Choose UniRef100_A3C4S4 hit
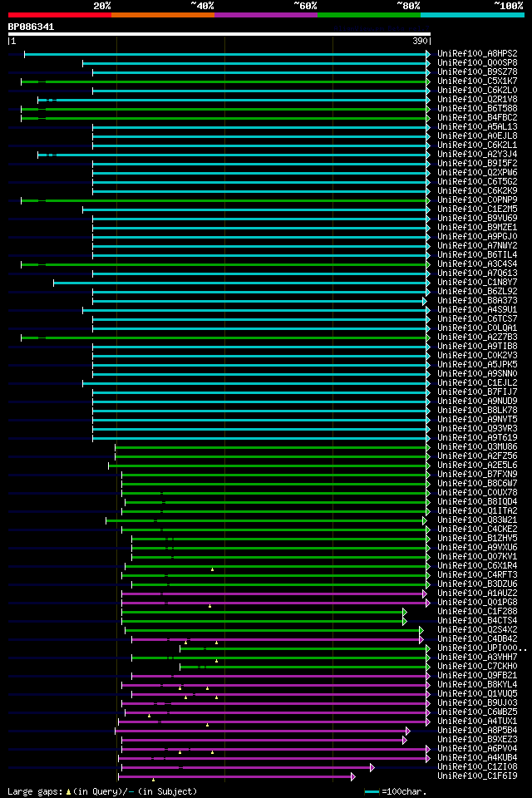This screenshot has height=798, width=532. [x=477, y=264]
